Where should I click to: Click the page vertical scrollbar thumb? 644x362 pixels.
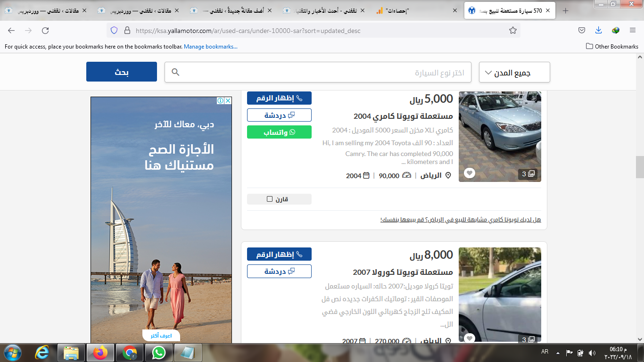coord(640,167)
